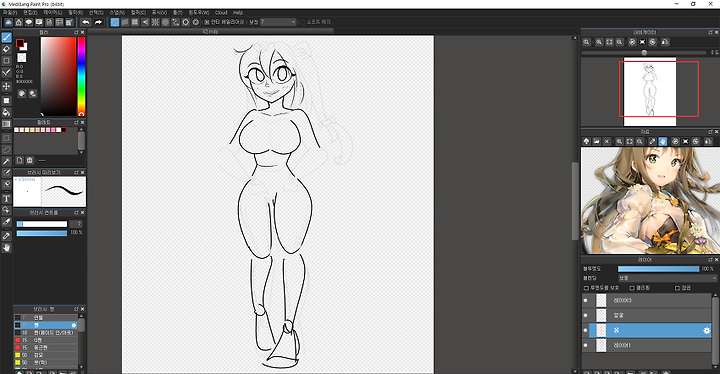Open the correction value dropdown in toolbar
720x374 pixels.
point(278,22)
